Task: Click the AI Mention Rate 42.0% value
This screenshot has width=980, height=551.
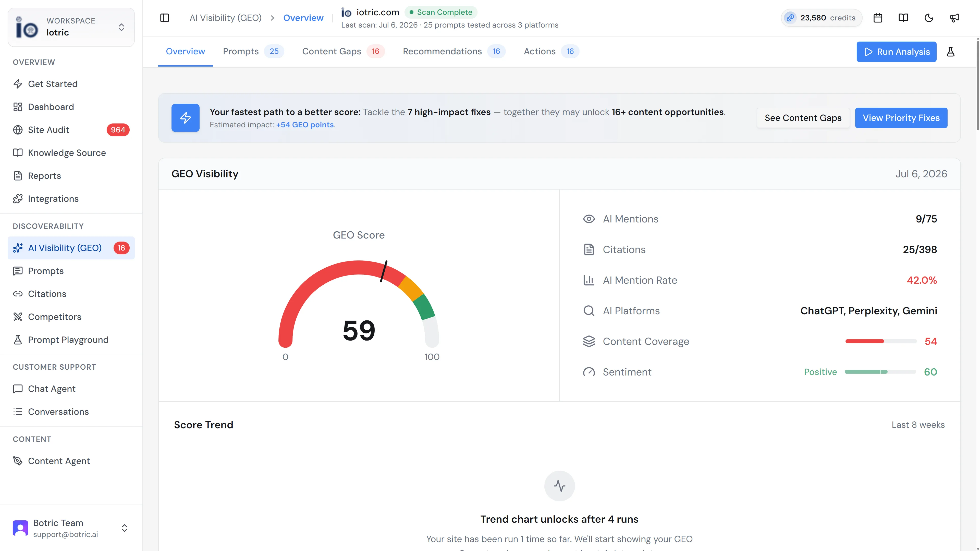Action: pos(922,280)
